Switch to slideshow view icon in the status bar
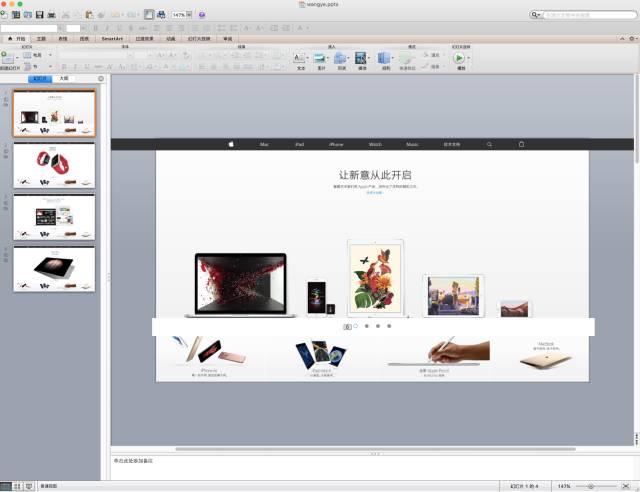The width and height of the screenshot is (640, 492). coord(29,486)
